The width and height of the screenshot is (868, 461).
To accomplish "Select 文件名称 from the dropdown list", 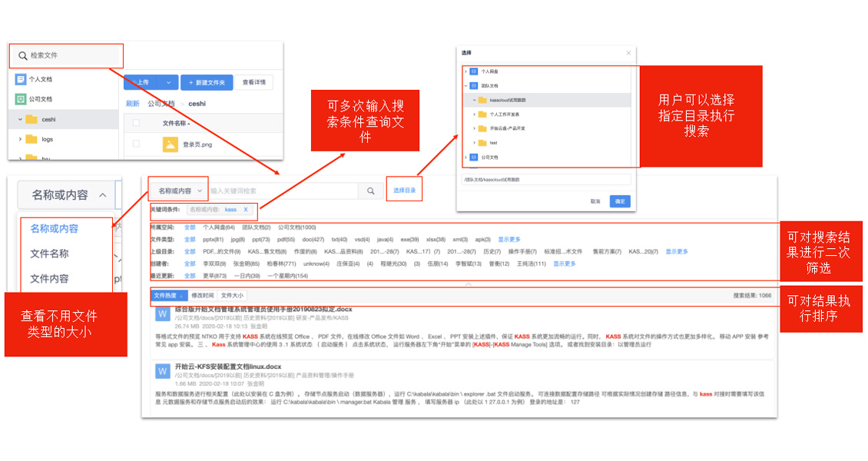I will coord(49,254).
